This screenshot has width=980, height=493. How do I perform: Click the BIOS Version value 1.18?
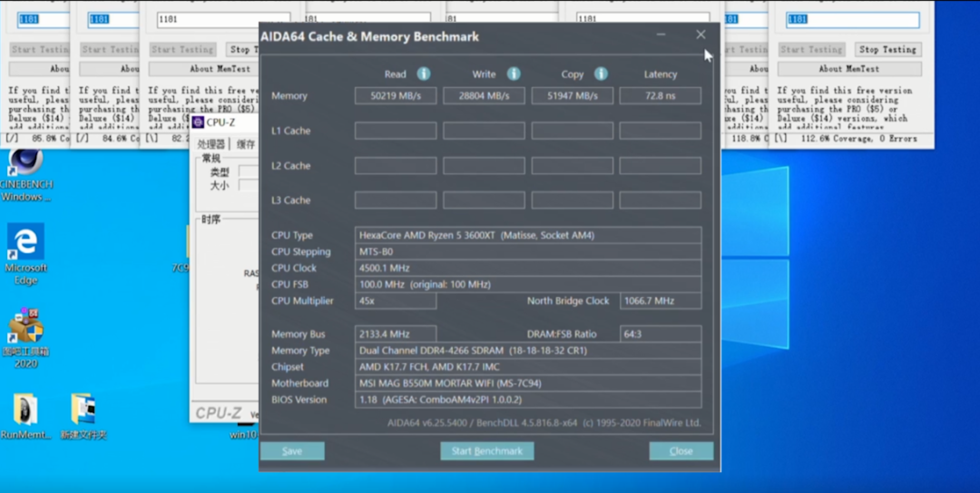528,399
